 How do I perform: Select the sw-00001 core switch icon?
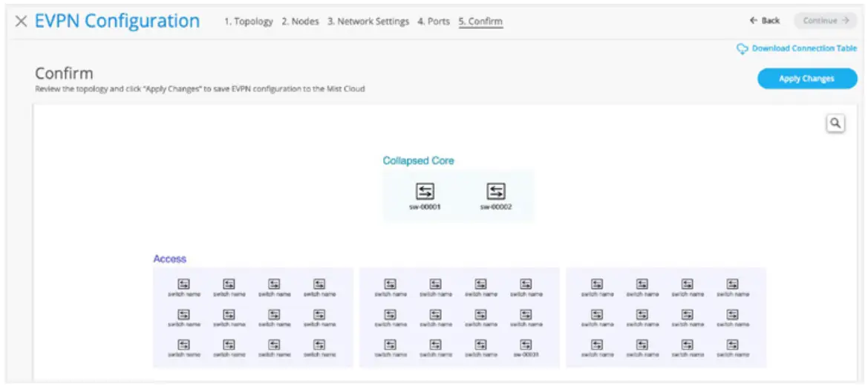(425, 192)
